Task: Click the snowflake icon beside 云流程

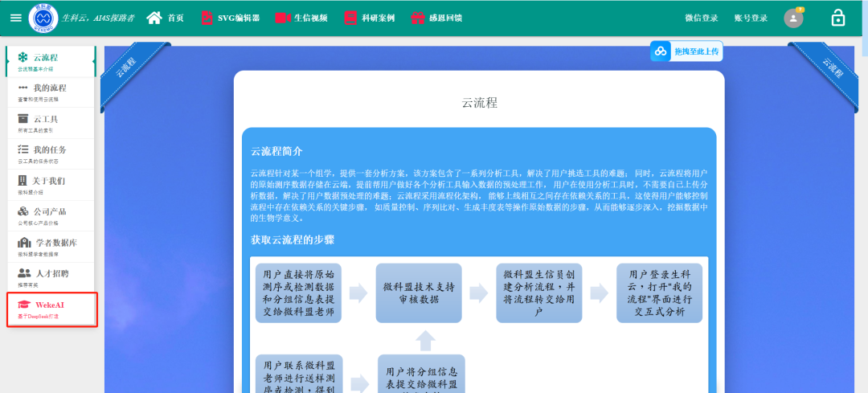Action: coord(23,57)
